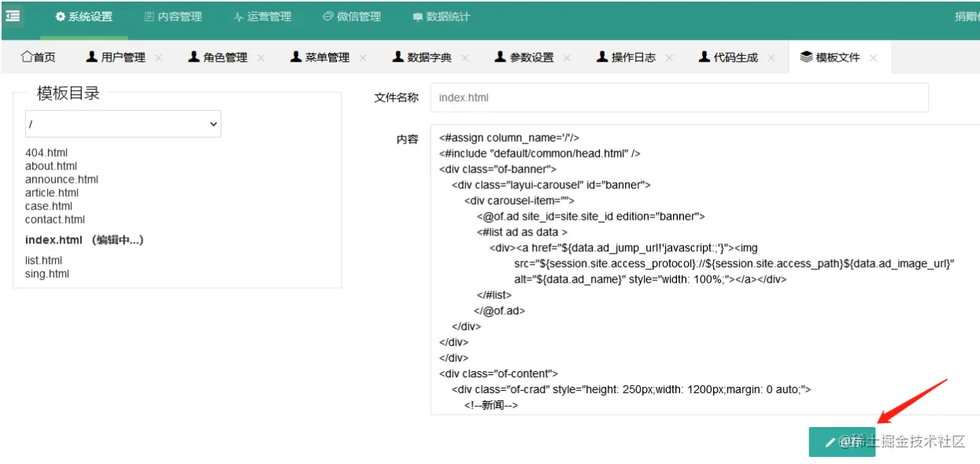Click the person icon on 操作日志 tab

(602, 57)
